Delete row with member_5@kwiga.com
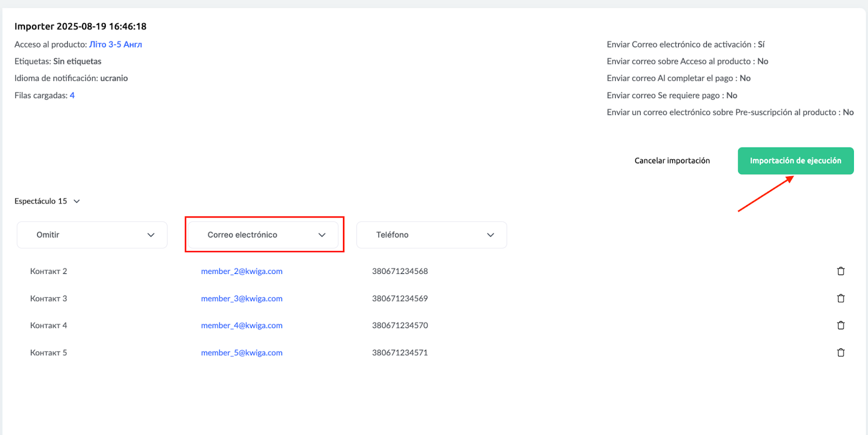The image size is (868, 435). (x=840, y=353)
